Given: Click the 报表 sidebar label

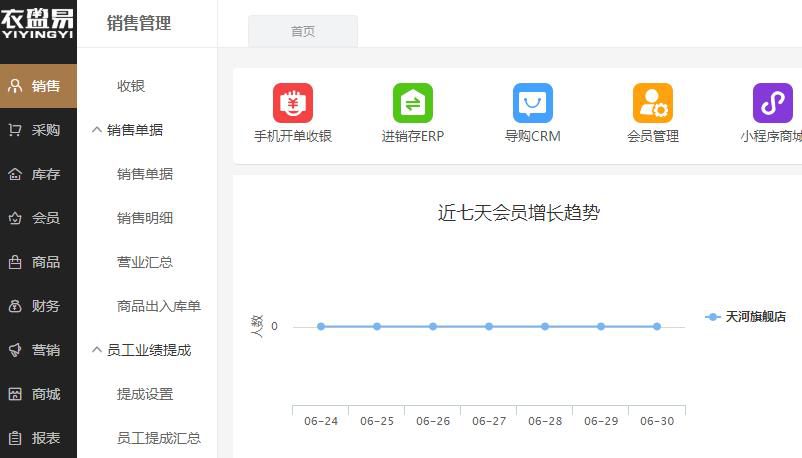Looking at the screenshot, I should tap(46, 438).
